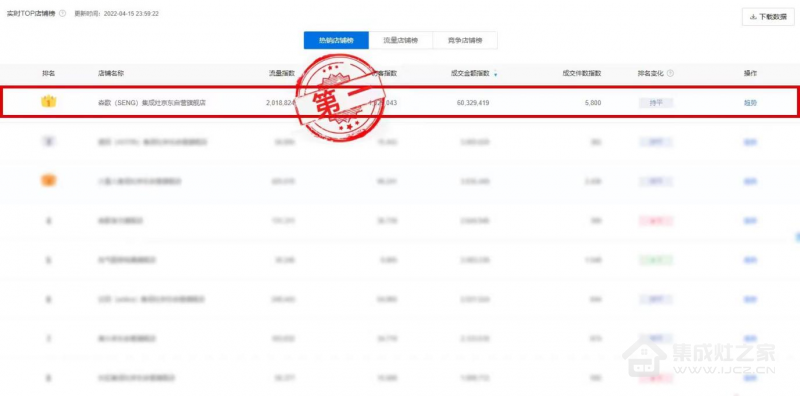Click the 持平 rank change tag
This screenshot has width=800, height=396.
pos(656,103)
